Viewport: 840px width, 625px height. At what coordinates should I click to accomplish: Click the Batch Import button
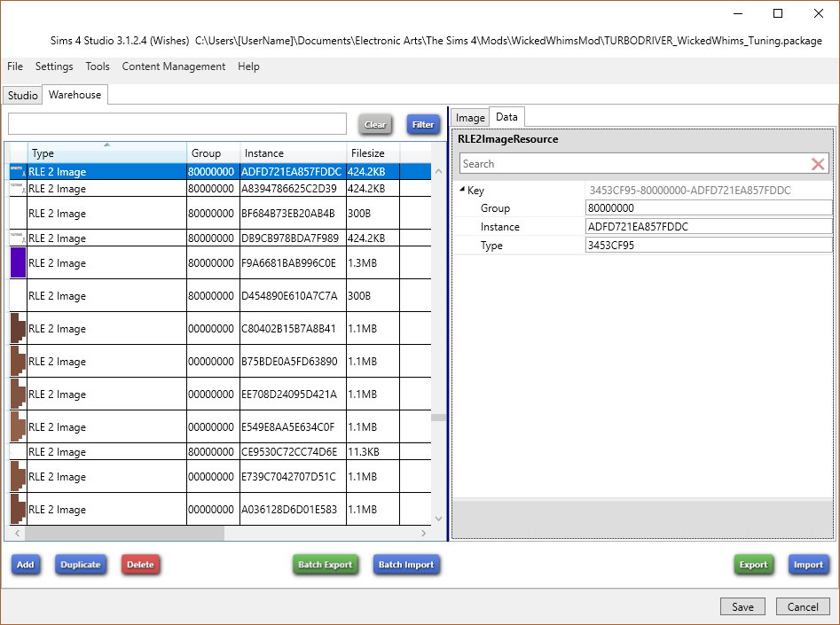406,565
